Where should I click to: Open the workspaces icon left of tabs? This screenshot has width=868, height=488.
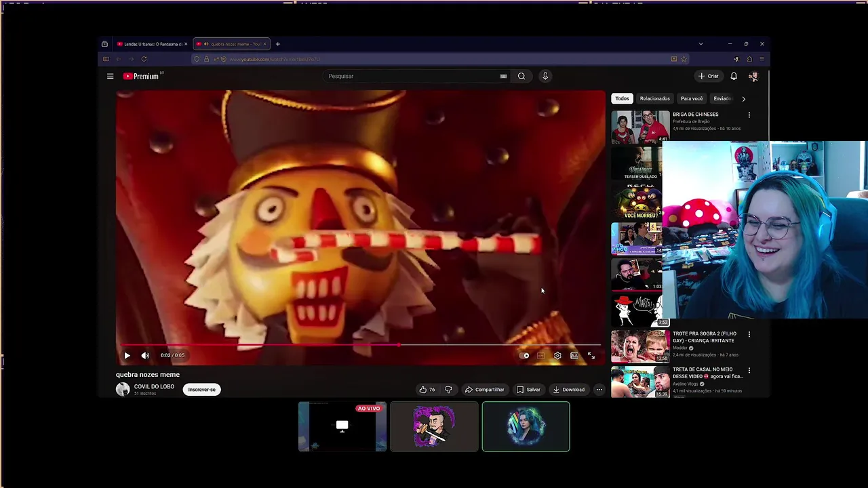(x=104, y=44)
